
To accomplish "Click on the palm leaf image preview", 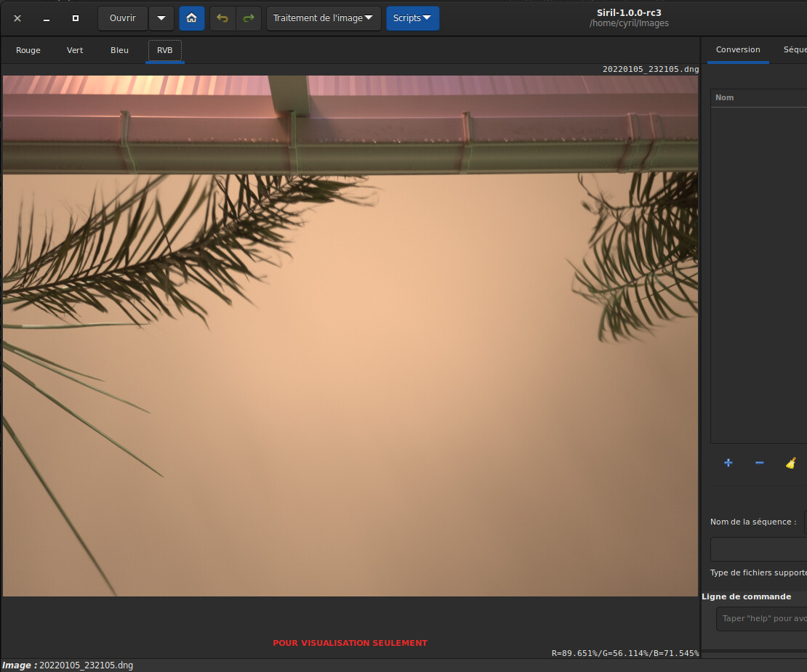I will pos(350,334).
